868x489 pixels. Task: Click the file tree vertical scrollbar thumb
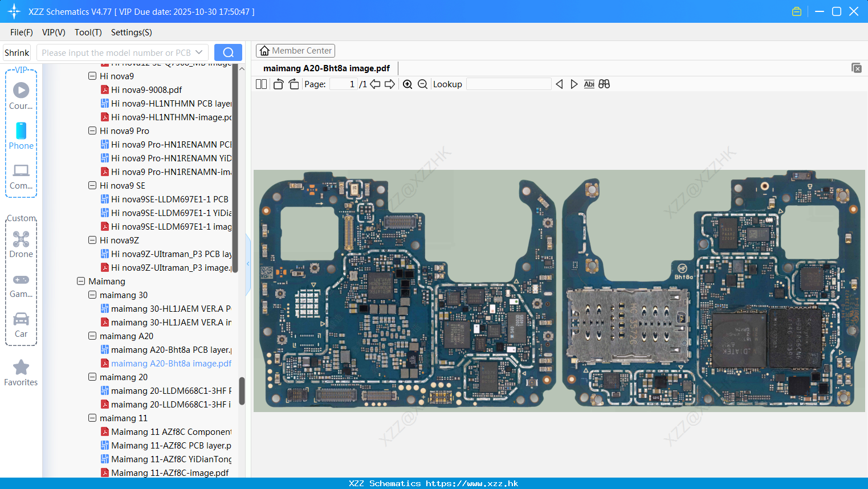coord(242,391)
